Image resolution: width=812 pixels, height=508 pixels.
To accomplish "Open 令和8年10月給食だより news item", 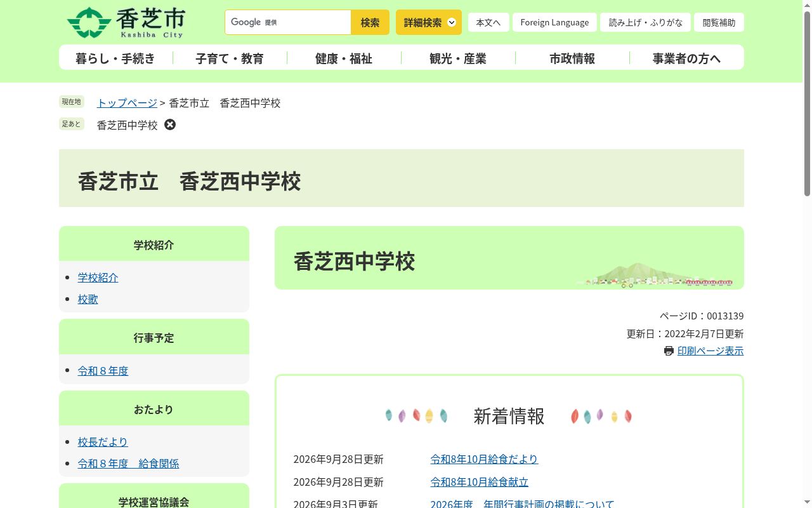I will [x=484, y=459].
